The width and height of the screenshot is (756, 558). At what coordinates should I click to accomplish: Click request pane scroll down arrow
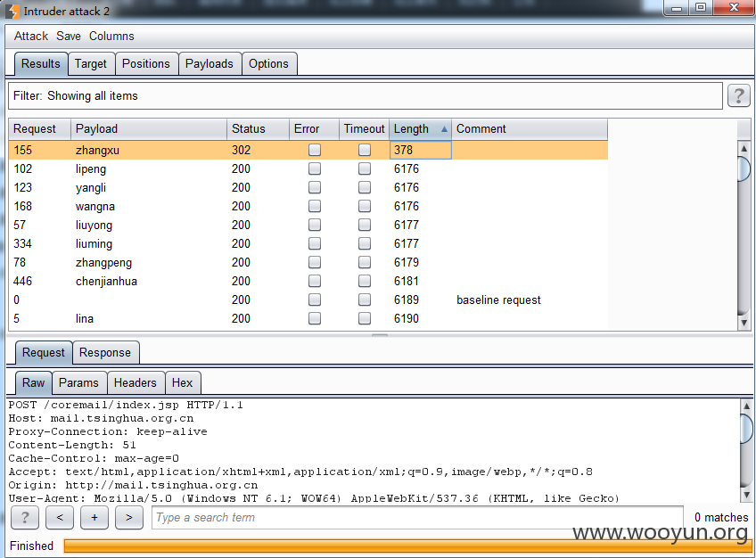point(746,495)
